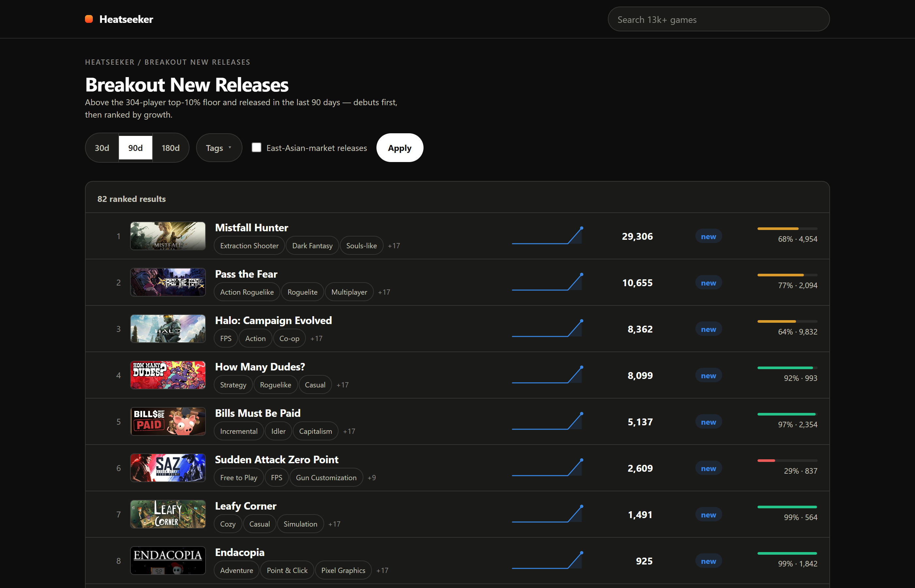Select the Idler tag

tap(278, 431)
